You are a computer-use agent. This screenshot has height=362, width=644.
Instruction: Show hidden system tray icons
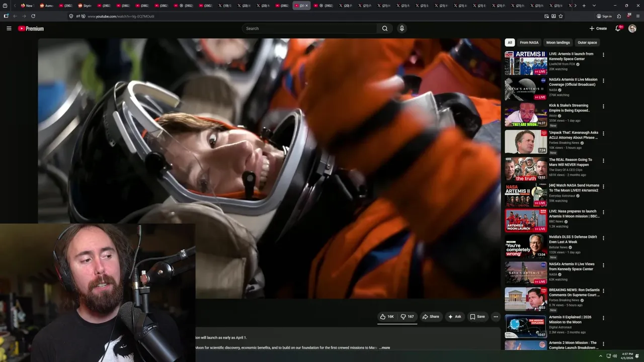(x=600, y=356)
